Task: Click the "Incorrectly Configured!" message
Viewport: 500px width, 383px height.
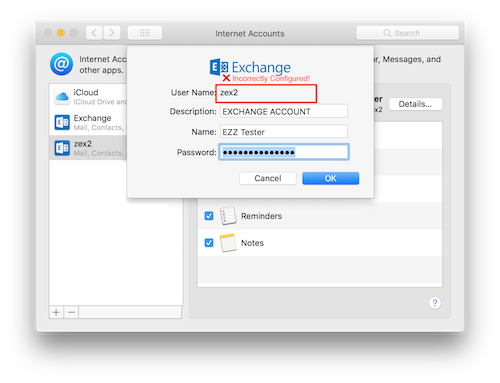Action: tap(271, 78)
